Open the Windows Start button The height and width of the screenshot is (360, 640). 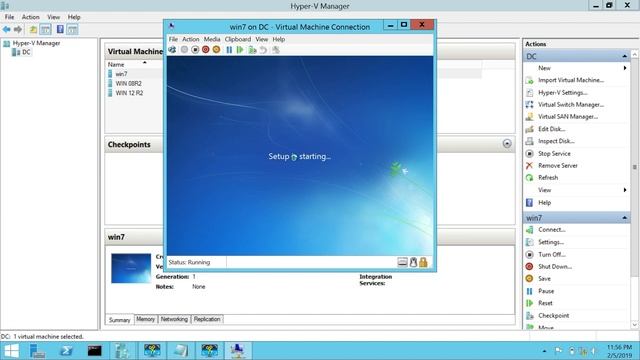pyautogui.click(x=11, y=351)
